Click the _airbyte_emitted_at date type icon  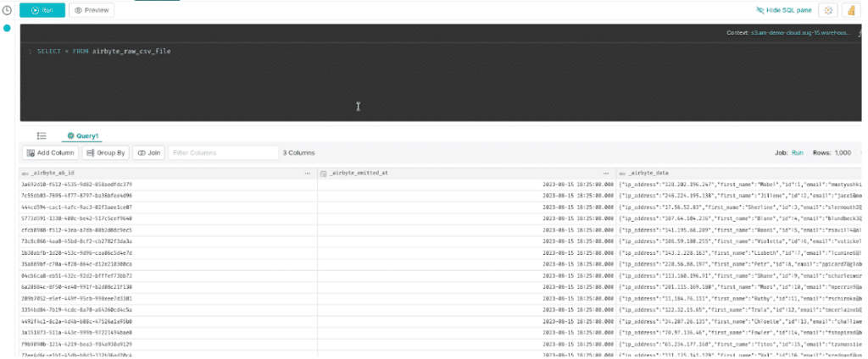(x=324, y=172)
